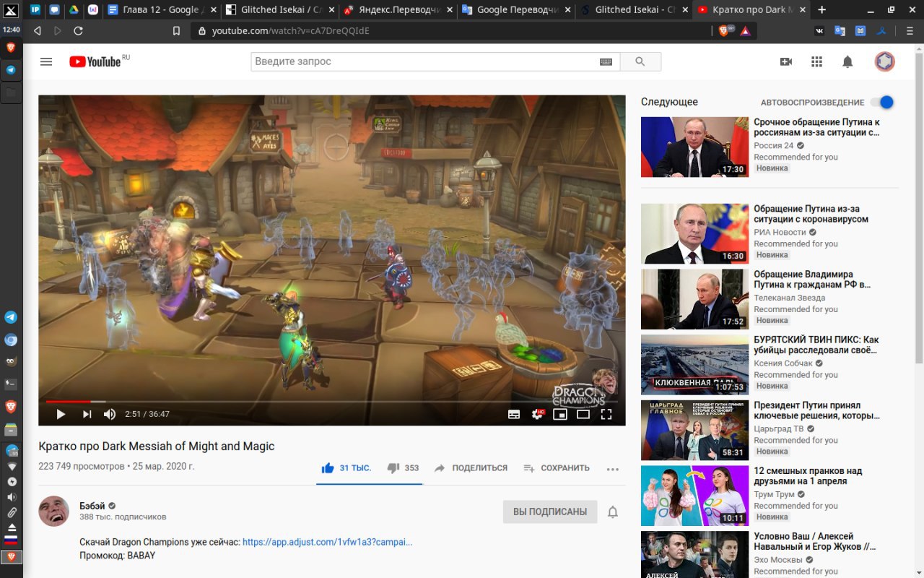Launch Chromium from the dock
The height and width of the screenshot is (578, 924).
point(11,340)
